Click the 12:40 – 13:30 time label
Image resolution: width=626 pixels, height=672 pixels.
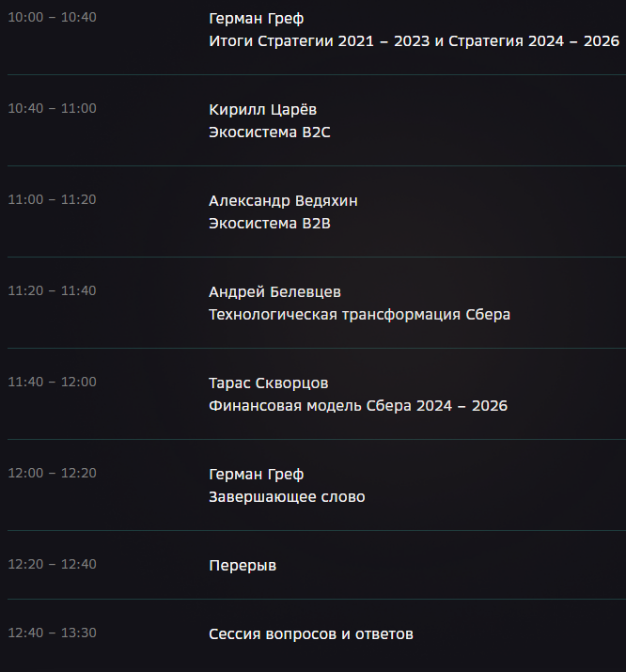(x=53, y=633)
